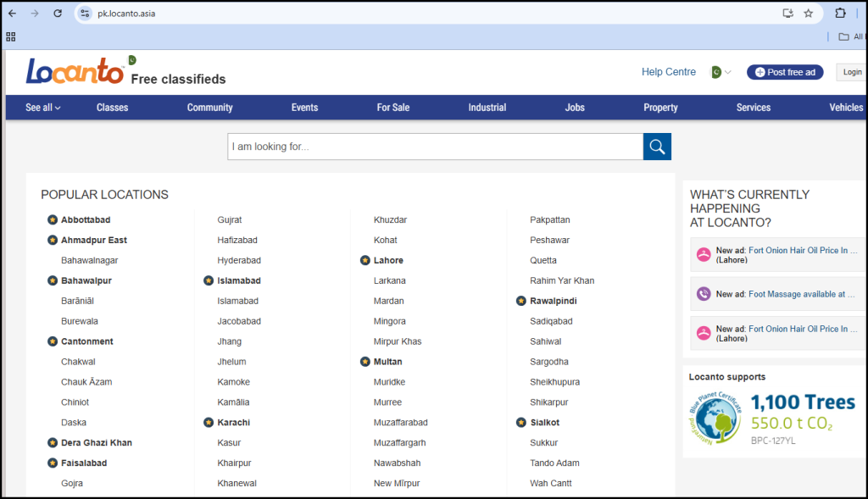The image size is (868, 499).
Task: Click the green progress circle on the flag
Action: click(x=716, y=72)
